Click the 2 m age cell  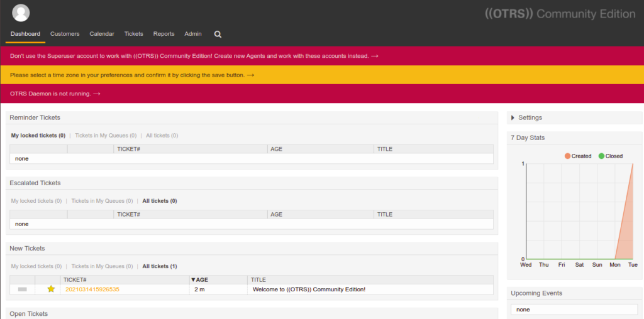199,289
